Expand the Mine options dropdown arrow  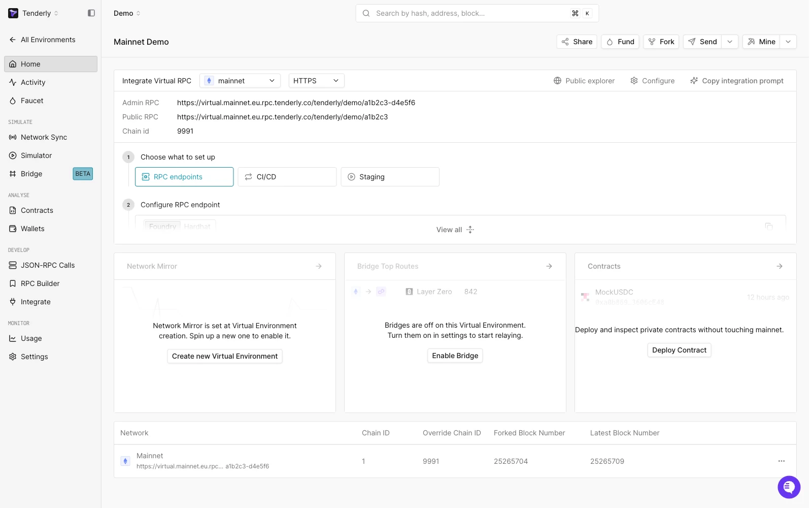788,42
